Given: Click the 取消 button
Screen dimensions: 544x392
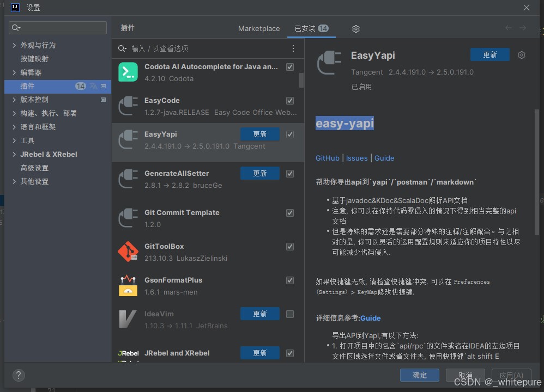Looking at the screenshot, I should coord(466,375).
